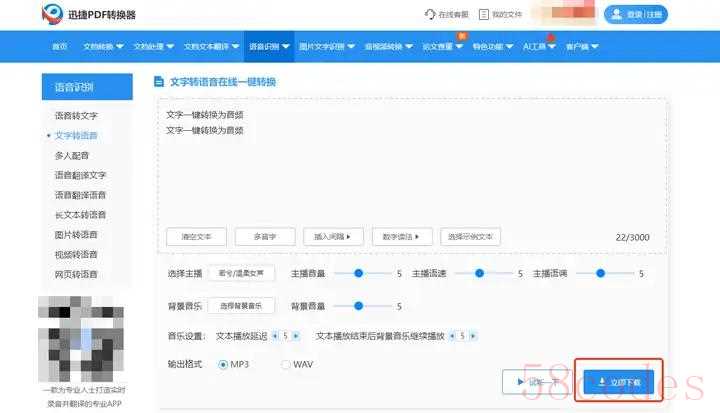Increase 背景音乐继续播放 value with right arrow
The height and width of the screenshot is (413, 720).
click(x=473, y=336)
